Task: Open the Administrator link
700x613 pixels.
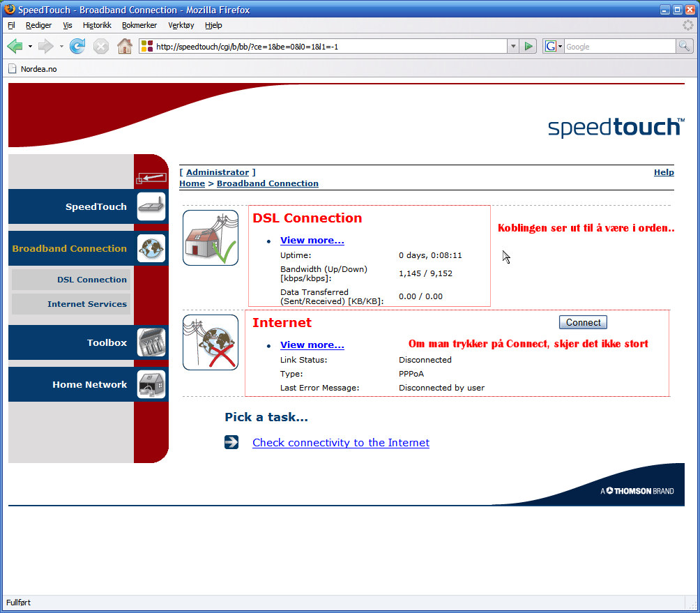Action: pos(218,172)
